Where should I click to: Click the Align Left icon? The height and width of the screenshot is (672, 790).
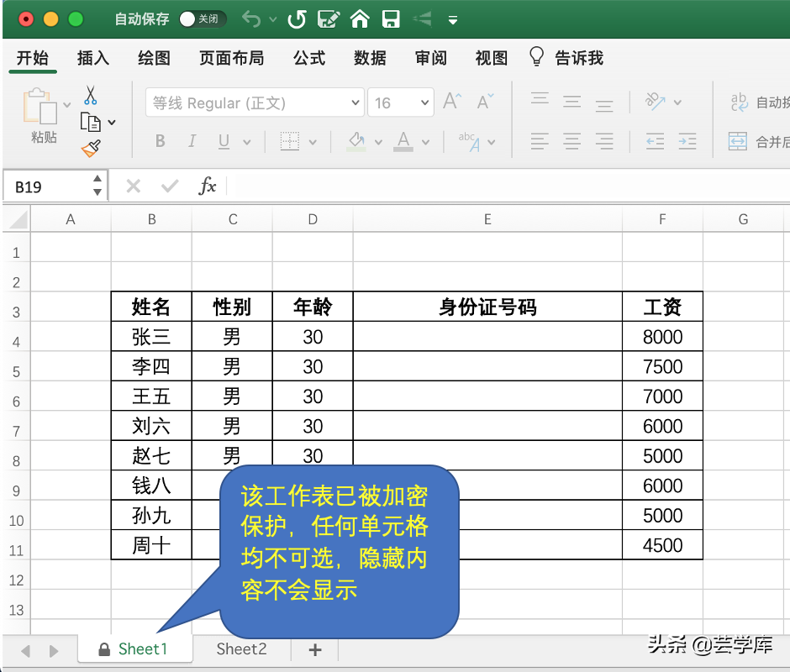click(540, 142)
